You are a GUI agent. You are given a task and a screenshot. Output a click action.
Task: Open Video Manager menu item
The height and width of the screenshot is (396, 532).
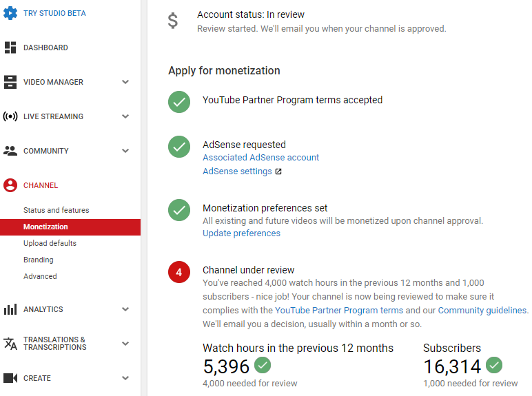coord(53,82)
